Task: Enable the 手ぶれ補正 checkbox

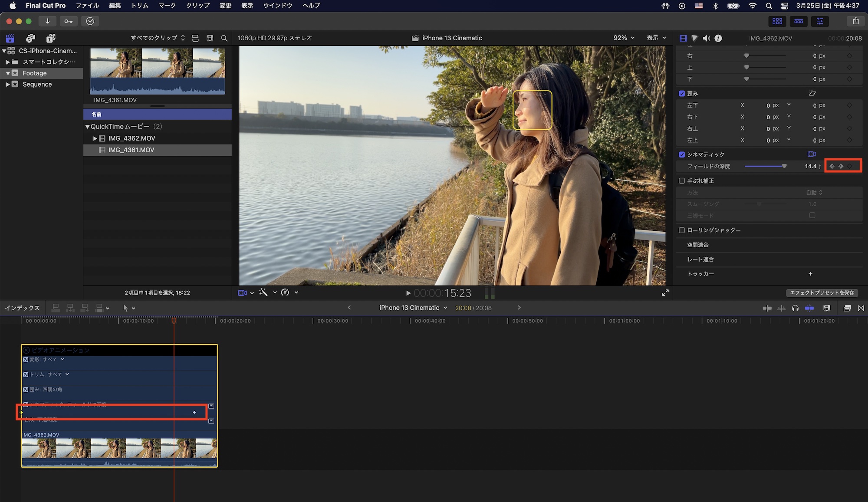Action: pyautogui.click(x=682, y=180)
